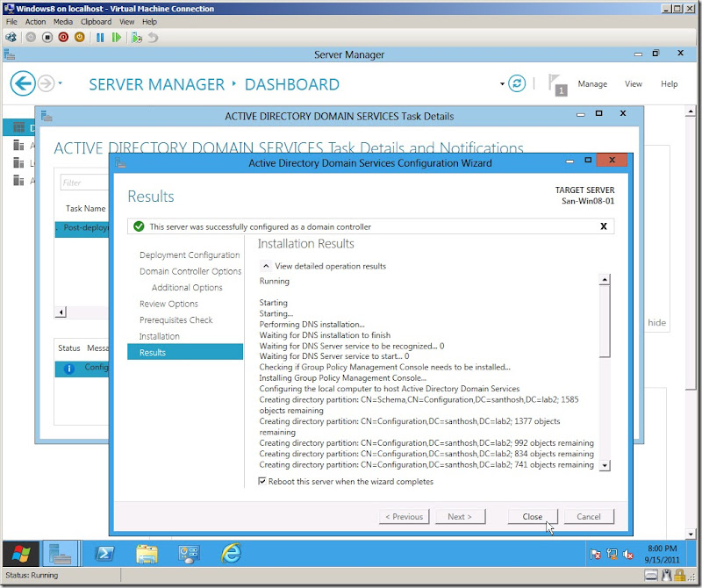Open the Manage menu in Server Manager

pos(592,83)
